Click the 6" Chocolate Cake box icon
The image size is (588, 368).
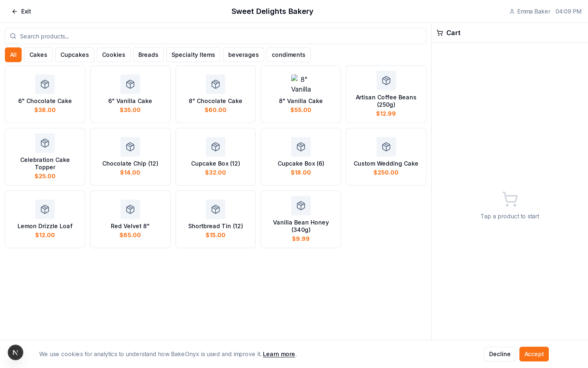tap(45, 84)
